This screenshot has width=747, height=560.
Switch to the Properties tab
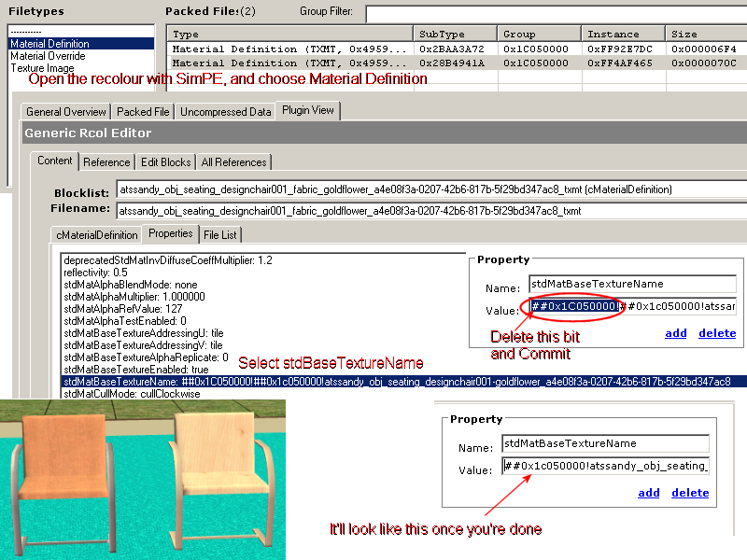(171, 233)
